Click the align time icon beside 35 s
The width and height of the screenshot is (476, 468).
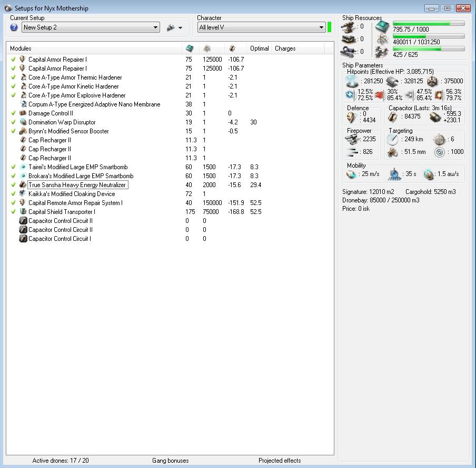[394, 174]
